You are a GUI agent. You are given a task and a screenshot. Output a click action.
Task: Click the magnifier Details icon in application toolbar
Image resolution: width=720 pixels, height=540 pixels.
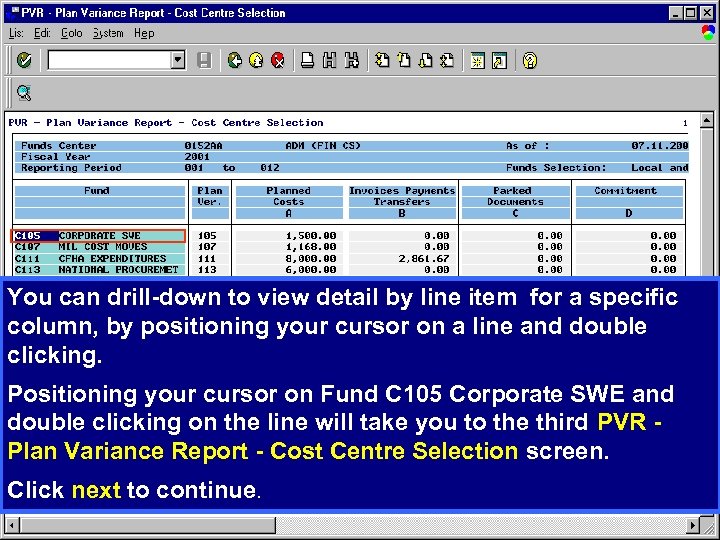point(24,93)
